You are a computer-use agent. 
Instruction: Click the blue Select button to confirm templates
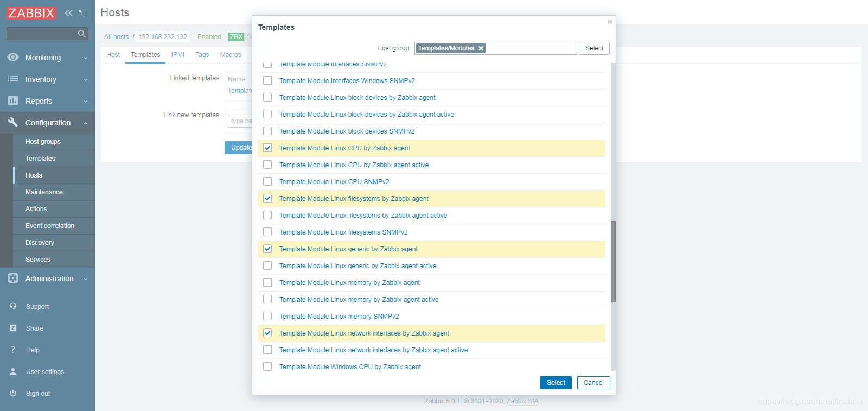point(556,383)
